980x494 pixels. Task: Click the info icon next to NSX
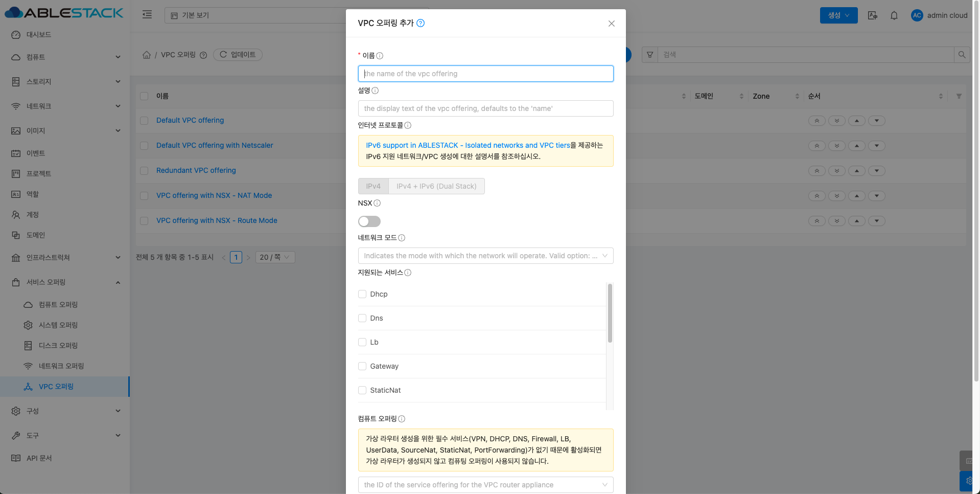(x=377, y=203)
